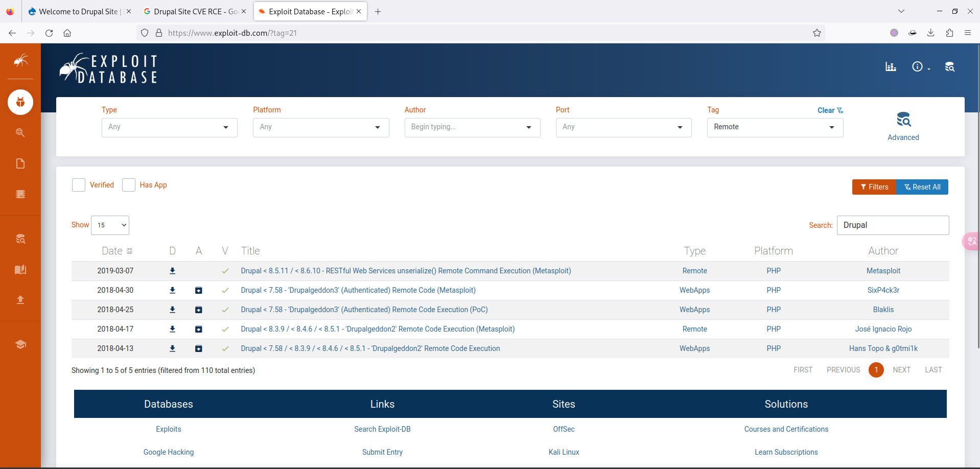Expand the Type filter dropdown

170,128
